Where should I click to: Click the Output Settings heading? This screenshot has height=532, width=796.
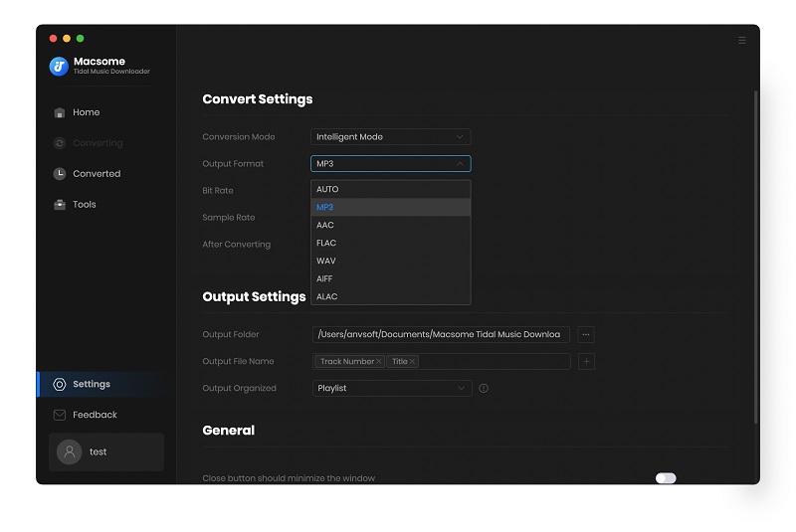click(x=254, y=296)
